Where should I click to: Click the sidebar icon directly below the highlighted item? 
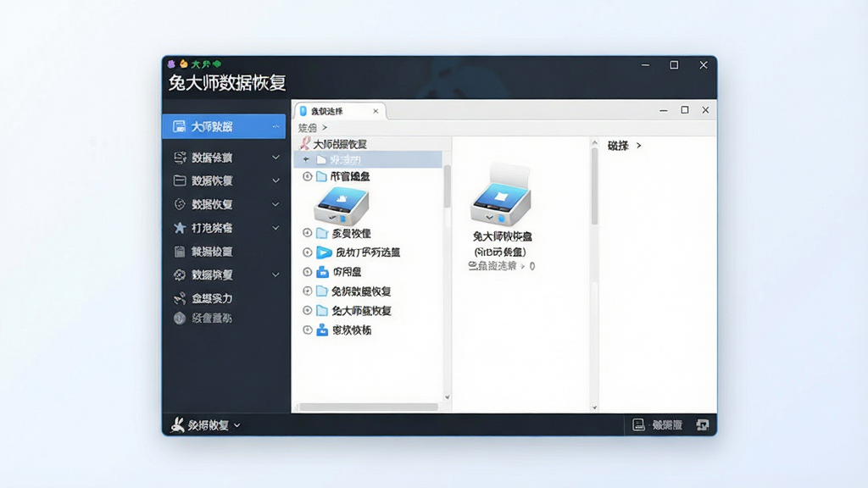pos(180,158)
